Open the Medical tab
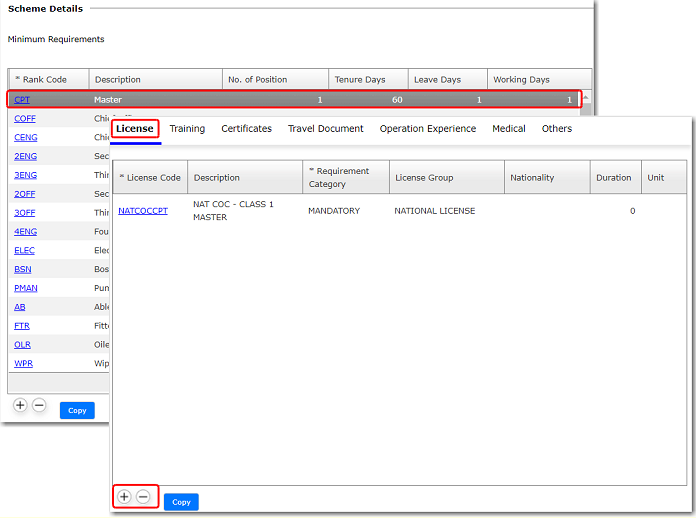 point(508,129)
